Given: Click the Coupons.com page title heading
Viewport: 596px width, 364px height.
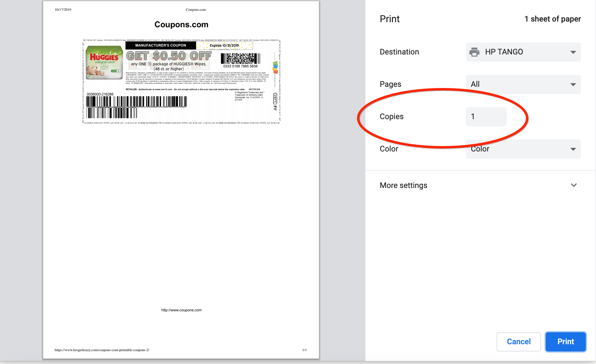Looking at the screenshot, I should (181, 24).
